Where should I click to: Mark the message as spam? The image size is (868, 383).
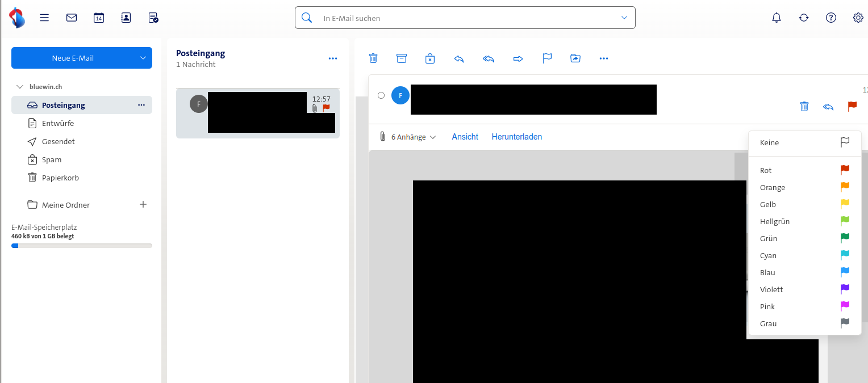tap(430, 58)
